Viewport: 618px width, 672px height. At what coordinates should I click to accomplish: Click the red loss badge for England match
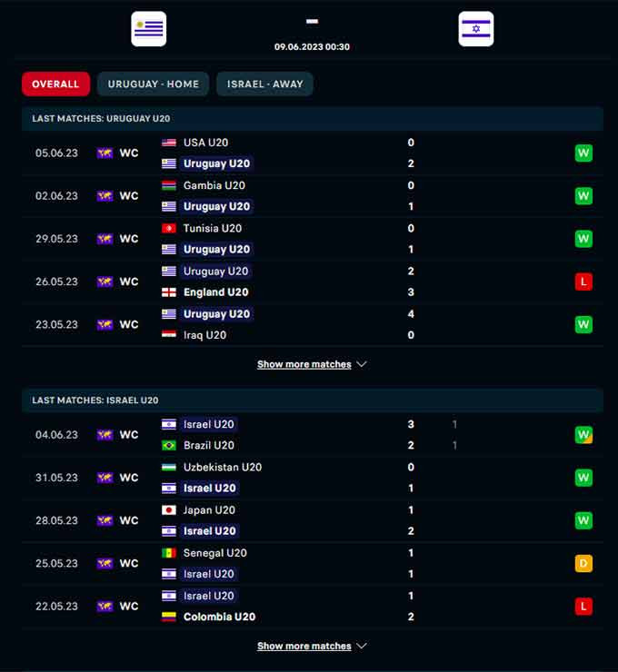point(583,282)
